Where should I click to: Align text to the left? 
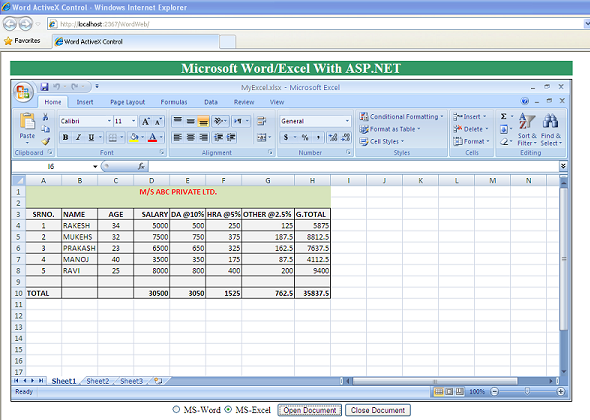click(178, 137)
